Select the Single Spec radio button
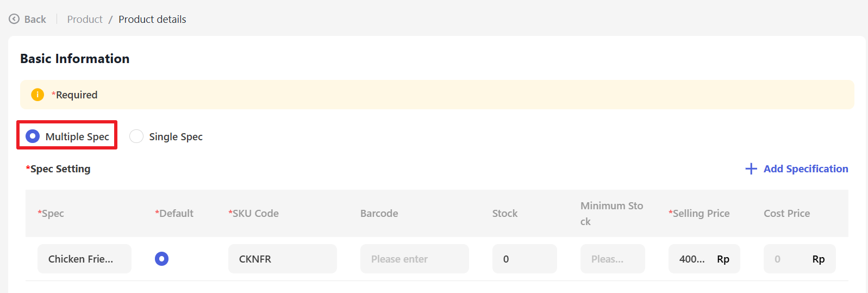The width and height of the screenshot is (868, 293). (136, 136)
